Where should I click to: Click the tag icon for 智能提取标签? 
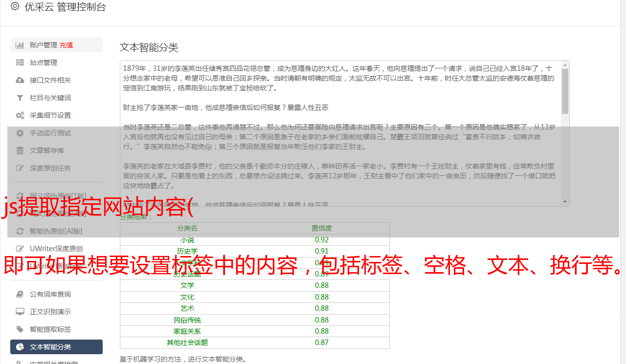(20, 329)
